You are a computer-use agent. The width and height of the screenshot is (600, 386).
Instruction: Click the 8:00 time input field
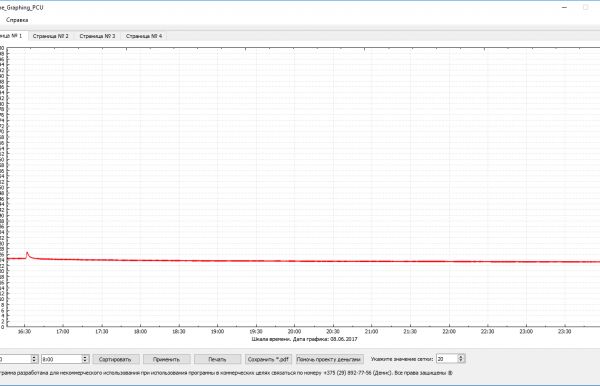(x=61, y=359)
